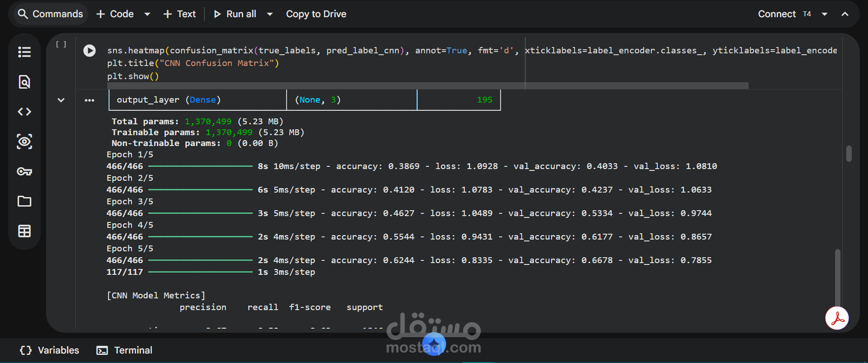Open the Table of contents panel
Screen dimensions: 868x363
point(24,52)
